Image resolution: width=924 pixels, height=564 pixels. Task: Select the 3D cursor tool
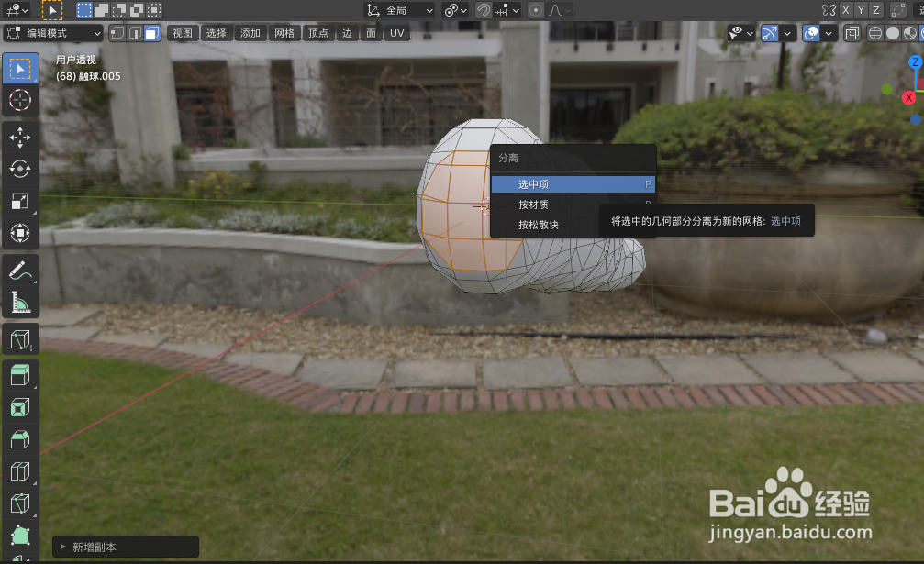20,101
